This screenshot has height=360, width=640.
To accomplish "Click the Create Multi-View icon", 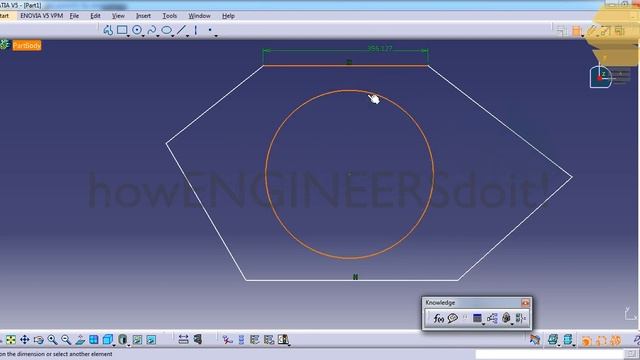I will coord(93,340).
